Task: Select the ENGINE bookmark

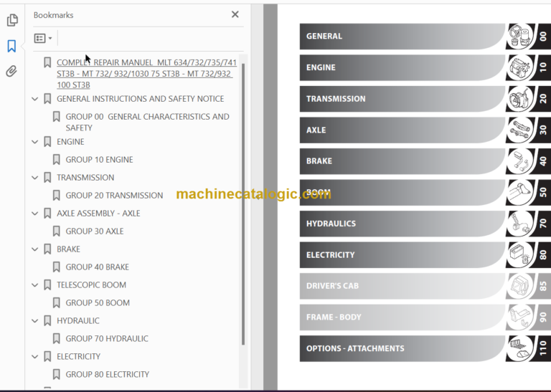Action: 70,141
